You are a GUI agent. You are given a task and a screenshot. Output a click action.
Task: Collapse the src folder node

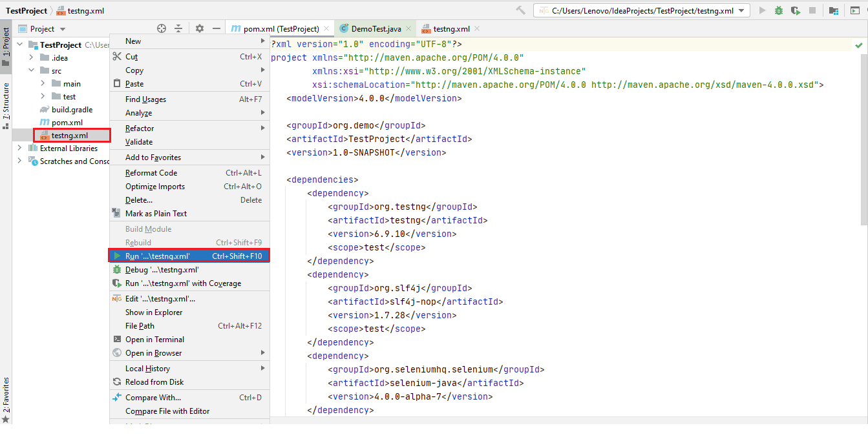[x=31, y=71]
